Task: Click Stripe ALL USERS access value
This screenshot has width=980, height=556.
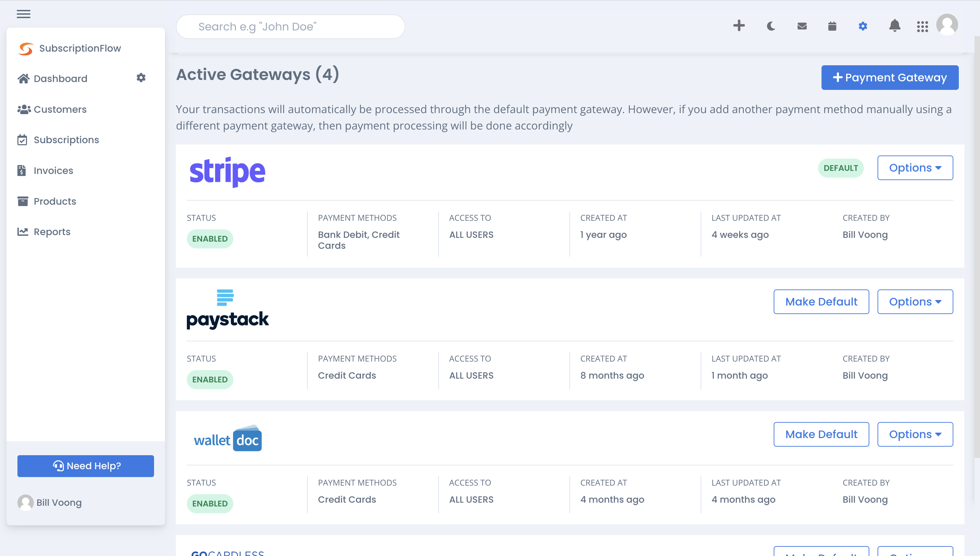Action: coord(471,234)
